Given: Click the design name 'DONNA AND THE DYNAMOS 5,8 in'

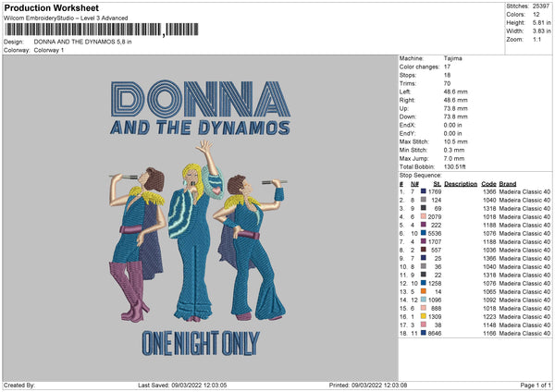Looking at the screenshot, I should coord(83,42).
